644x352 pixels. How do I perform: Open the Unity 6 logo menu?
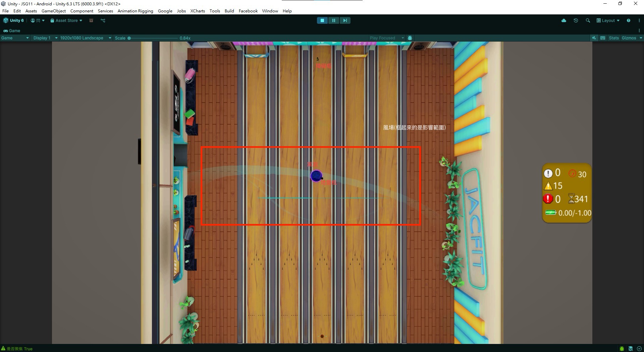13,20
